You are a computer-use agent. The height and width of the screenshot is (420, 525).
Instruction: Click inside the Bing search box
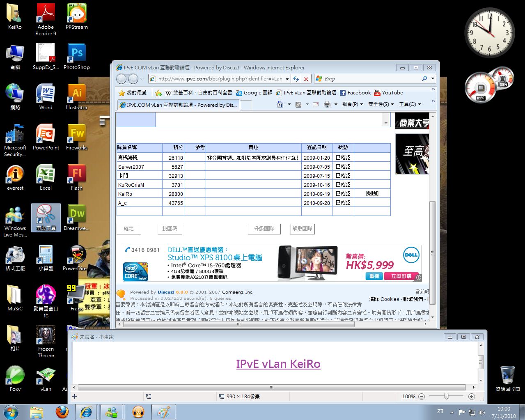(369, 79)
